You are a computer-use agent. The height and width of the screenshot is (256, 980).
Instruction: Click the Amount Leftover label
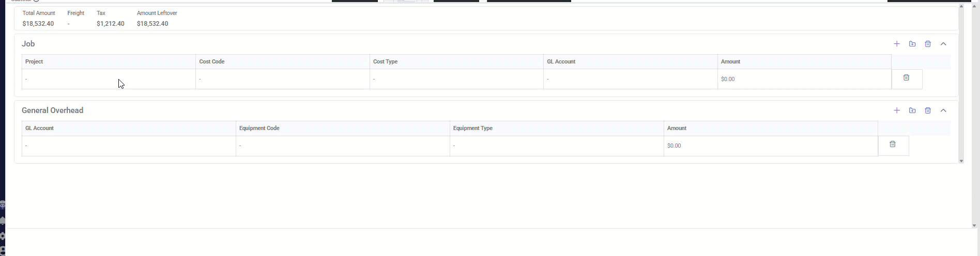pyautogui.click(x=157, y=13)
